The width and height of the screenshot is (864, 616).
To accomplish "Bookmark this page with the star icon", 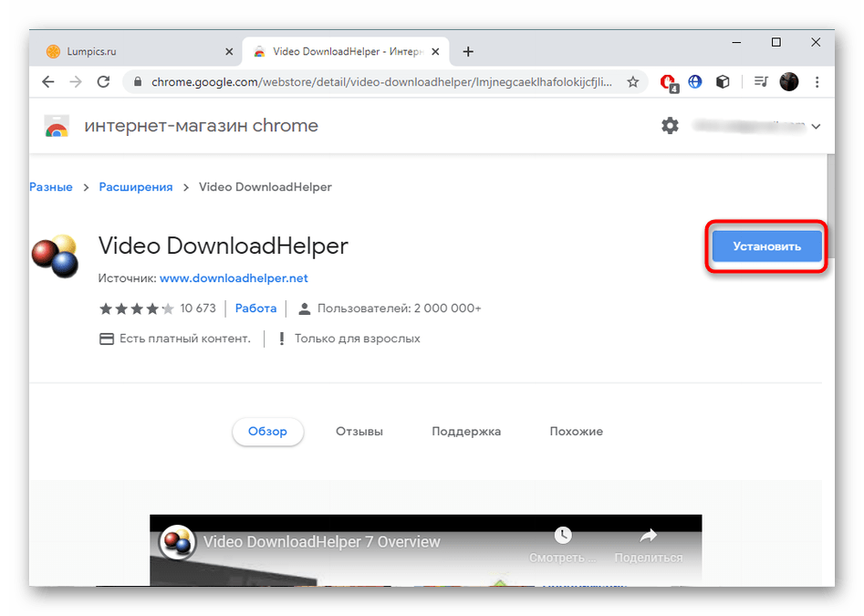I will (x=632, y=82).
